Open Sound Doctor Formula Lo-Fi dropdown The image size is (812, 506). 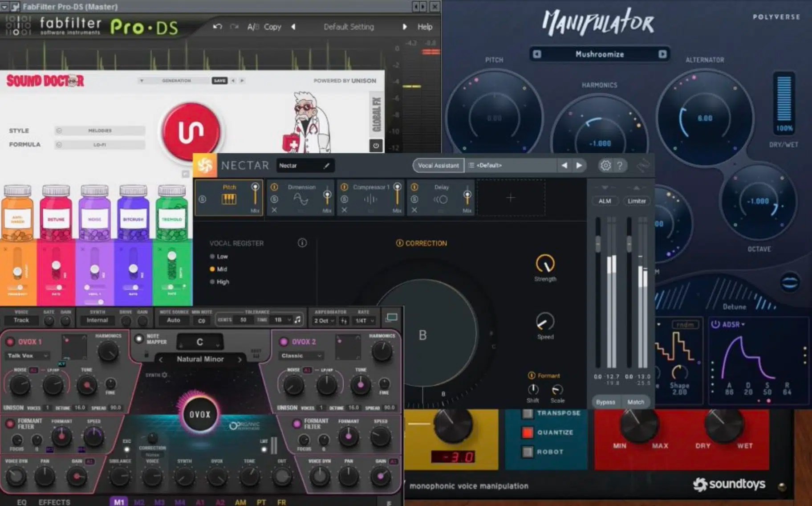100,145
